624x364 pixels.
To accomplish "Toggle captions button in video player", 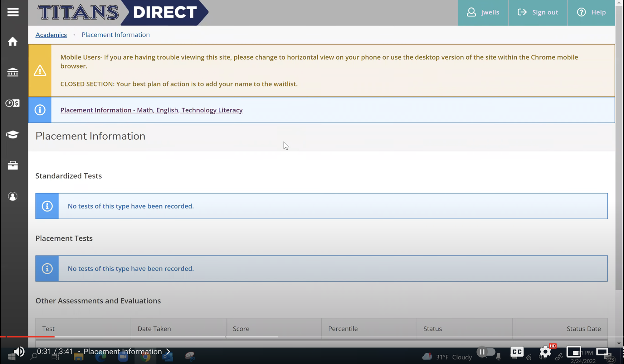I will click(516, 351).
